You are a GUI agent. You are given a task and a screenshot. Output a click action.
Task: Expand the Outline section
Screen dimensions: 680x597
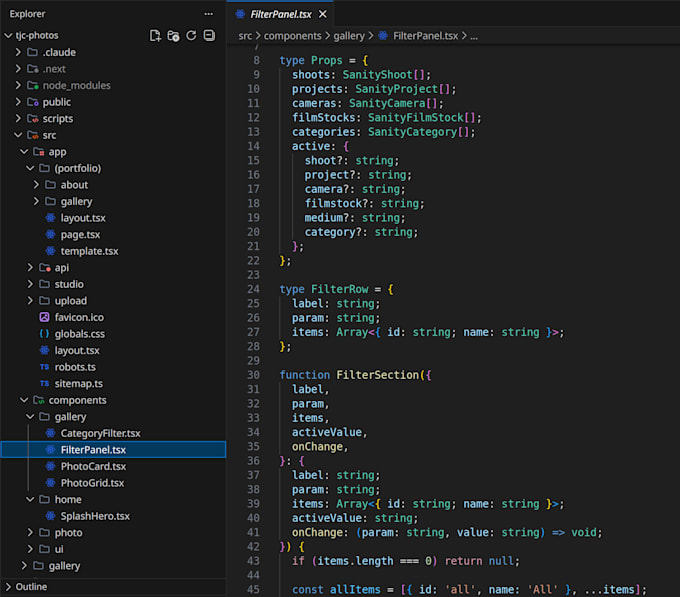(8, 587)
